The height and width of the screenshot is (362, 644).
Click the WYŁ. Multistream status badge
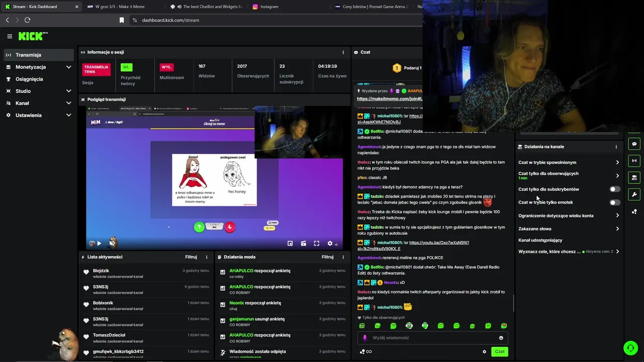pyautogui.click(x=167, y=67)
